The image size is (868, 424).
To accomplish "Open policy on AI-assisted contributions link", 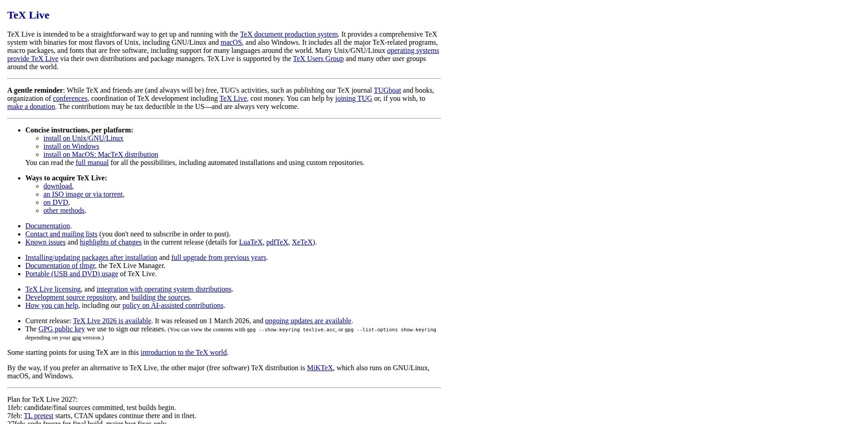I will tap(173, 306).
